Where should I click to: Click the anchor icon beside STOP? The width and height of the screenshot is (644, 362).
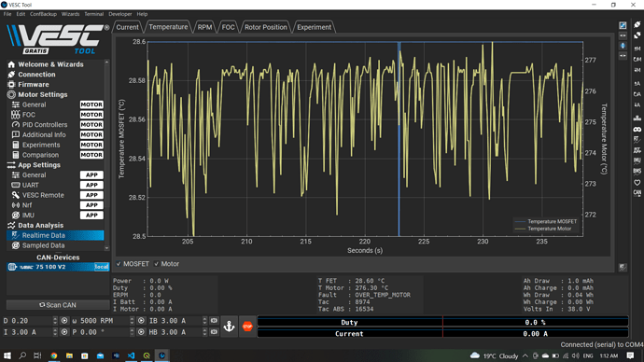pos(230,327)
